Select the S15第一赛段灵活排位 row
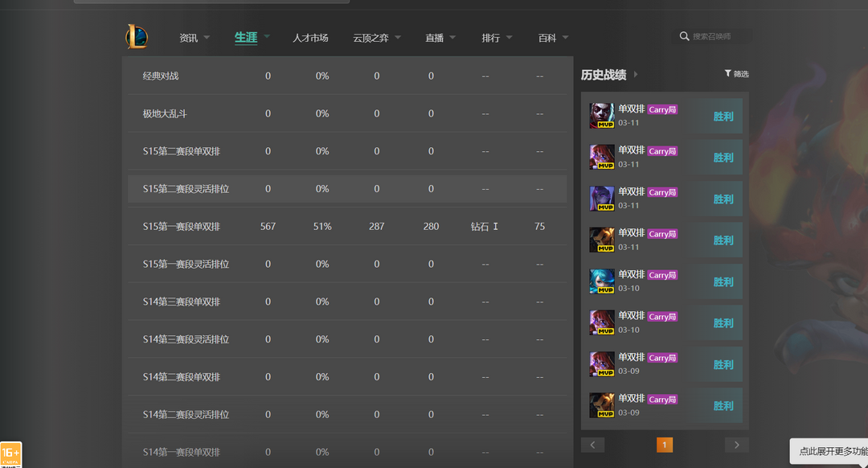Image resolution: width=868 pixels, height=468 pixels. 347,265
